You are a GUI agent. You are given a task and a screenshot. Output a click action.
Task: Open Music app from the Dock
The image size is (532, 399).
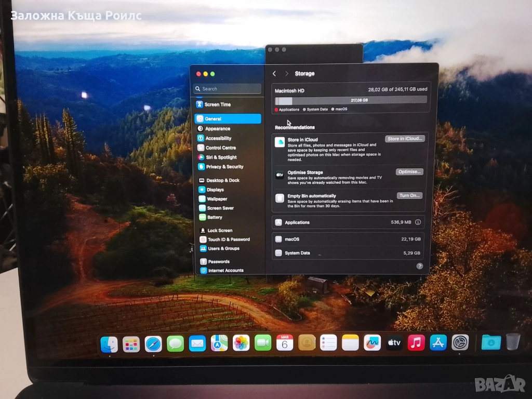[x=416, y=342]
